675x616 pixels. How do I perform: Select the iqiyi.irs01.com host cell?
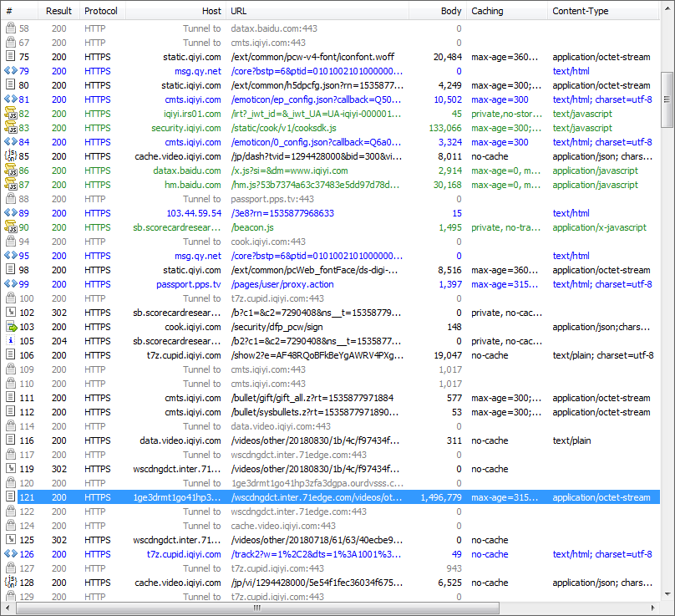coord(192,114)
